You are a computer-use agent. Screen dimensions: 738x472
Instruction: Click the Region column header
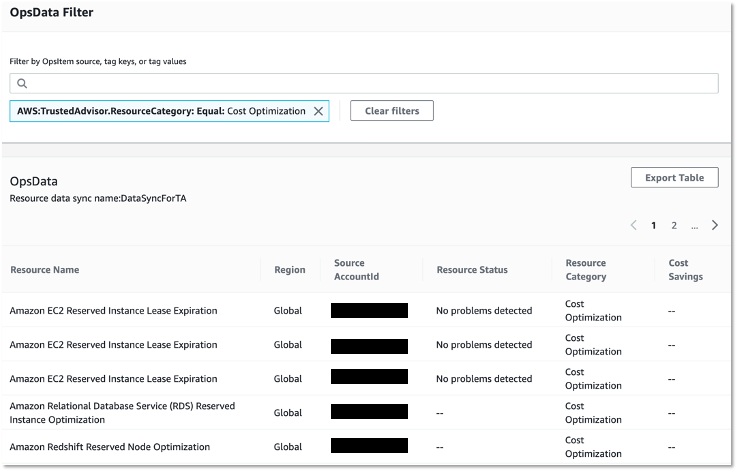point(290,270)
